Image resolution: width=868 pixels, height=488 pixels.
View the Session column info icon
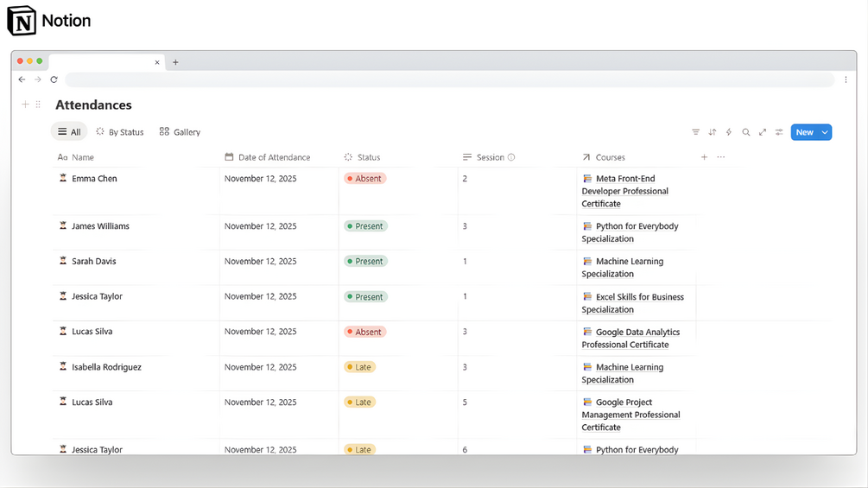[x=511, y=157]
